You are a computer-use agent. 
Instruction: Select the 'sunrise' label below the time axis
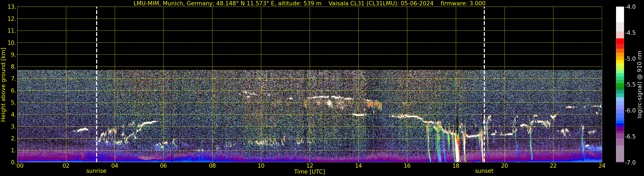pos(96,171)
